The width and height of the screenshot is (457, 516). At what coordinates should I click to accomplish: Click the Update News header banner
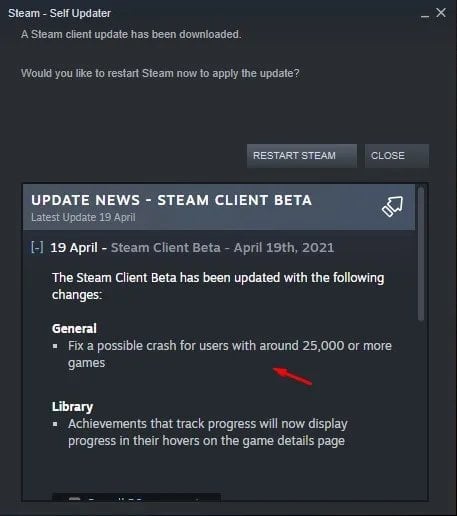(x=219, y=207)
